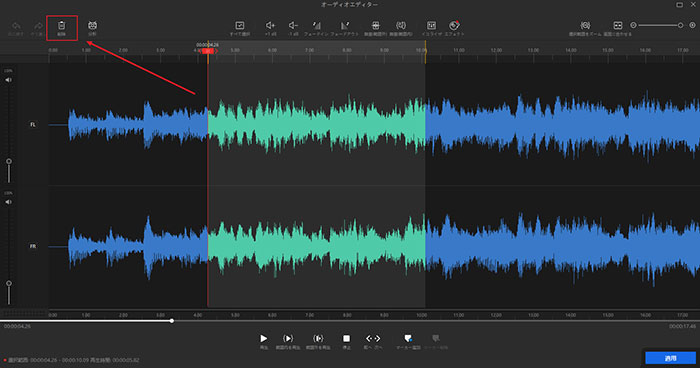
Task: Fit the waveform to the screen icon
Action: (617, 25)
